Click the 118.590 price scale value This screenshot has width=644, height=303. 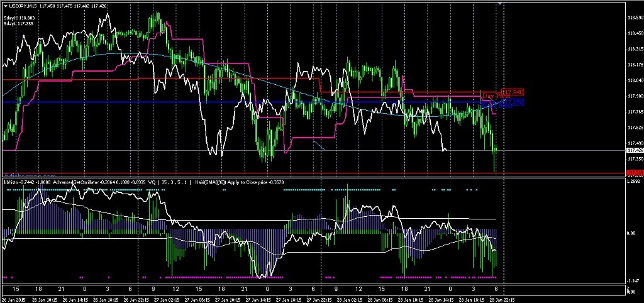click(635, 18)
